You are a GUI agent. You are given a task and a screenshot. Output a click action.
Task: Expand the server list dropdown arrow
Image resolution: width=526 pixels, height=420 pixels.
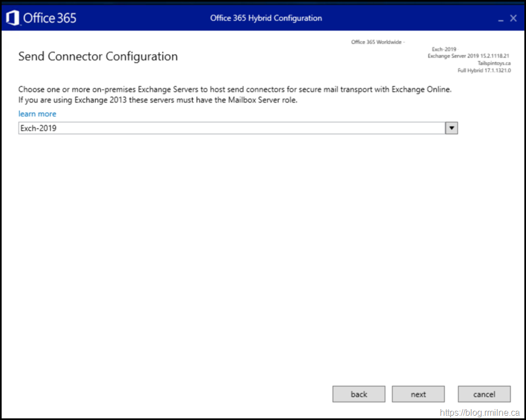(451, 128)
